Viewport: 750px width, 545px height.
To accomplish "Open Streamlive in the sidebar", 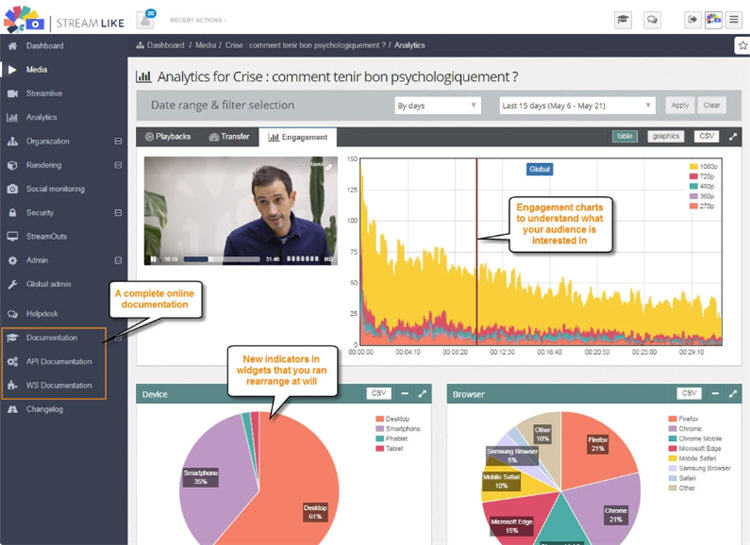I will pyautogui.click(x=44, y=93).
